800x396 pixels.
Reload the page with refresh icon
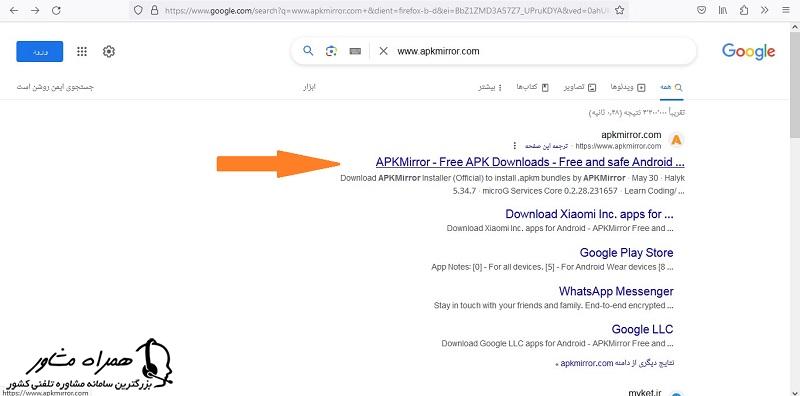(x=57, y=10)
